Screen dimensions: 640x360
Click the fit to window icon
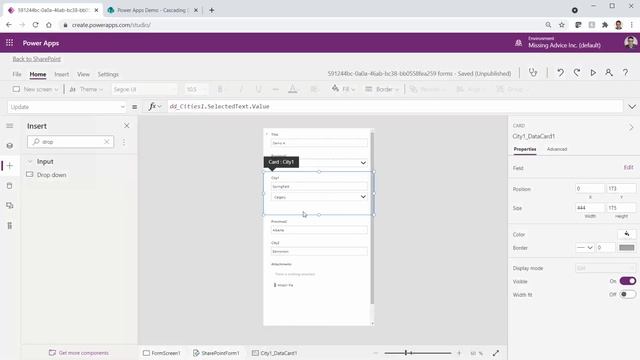(496, 353)
